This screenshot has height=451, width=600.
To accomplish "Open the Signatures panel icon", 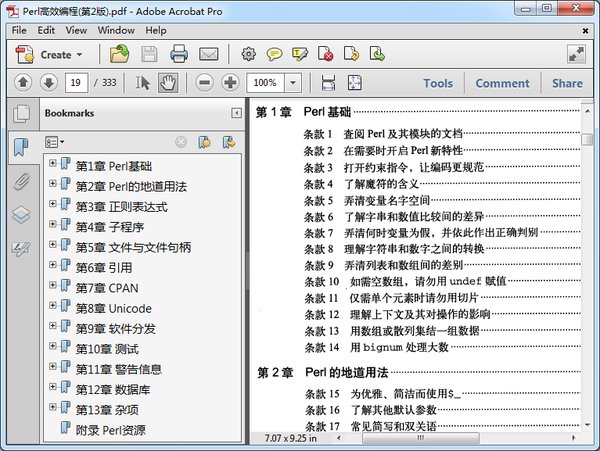I will tap(21, 249).
